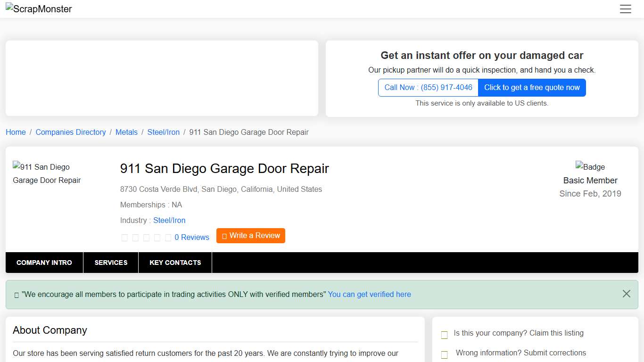
Task: Switch to the SERVICES tab
Action: click(x=111, y=263)
